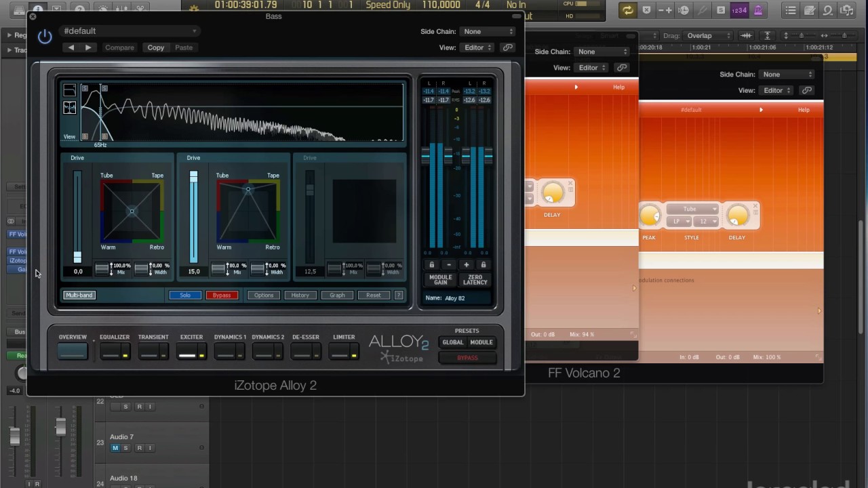The width and height of the screenshot is (868, 488).
Task: Toggle the metronome click button
Action: (758, 10)
